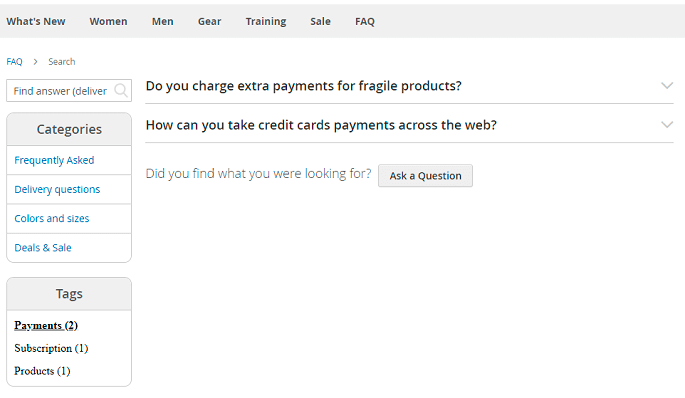Select the Subscription (1) tag
Screen dimensions: 685x398
(51, 348)
